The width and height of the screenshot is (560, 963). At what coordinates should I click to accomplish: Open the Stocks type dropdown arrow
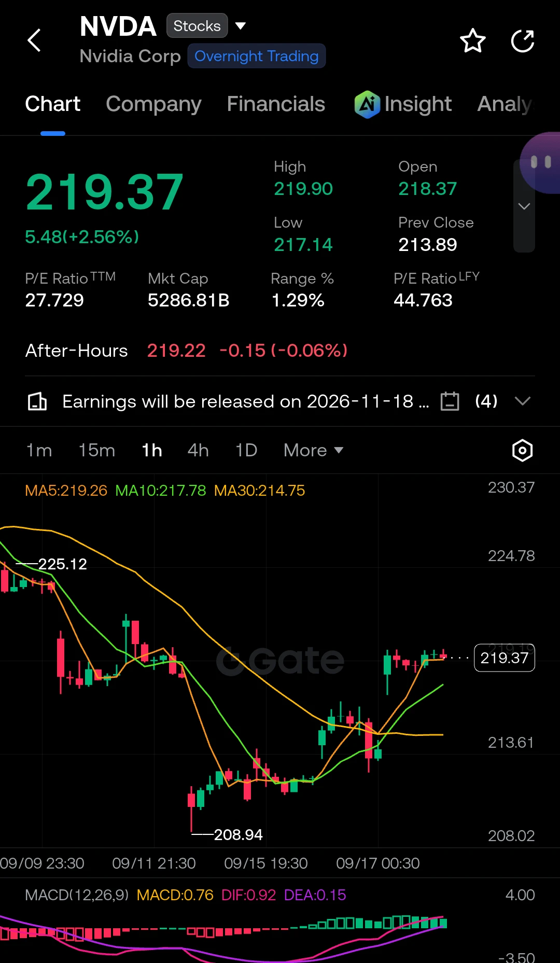coord(240,25)
